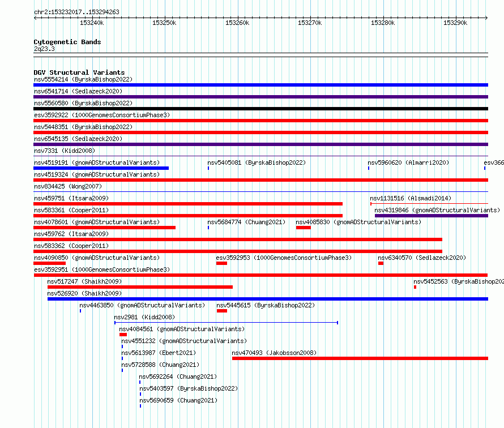Click nsv5960620 (Almarri2020) label
504x428 pixels.
(408, 162)
